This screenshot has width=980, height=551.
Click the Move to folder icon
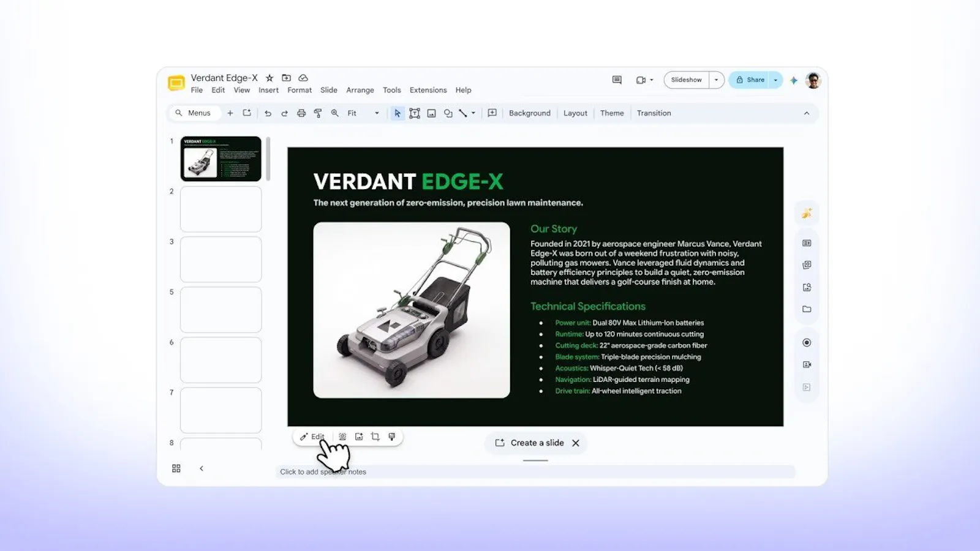[286, 78]
